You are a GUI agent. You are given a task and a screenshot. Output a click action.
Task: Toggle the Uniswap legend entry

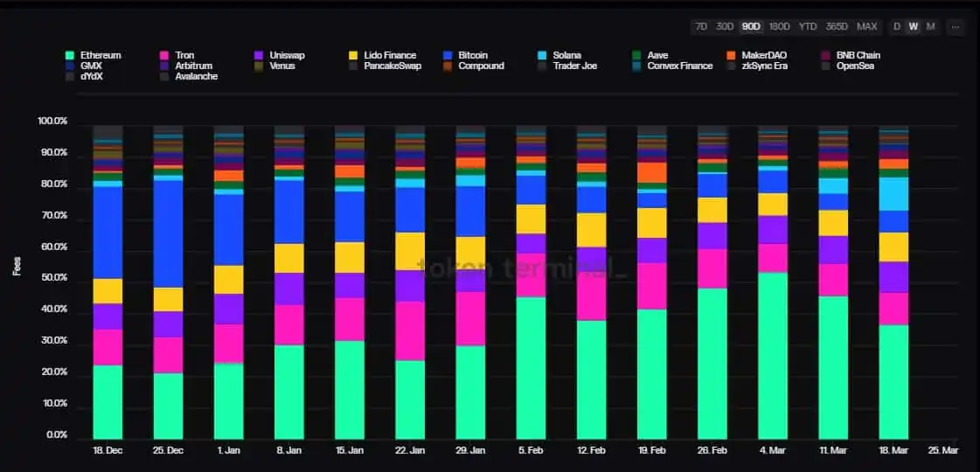(x=280, y=55)
